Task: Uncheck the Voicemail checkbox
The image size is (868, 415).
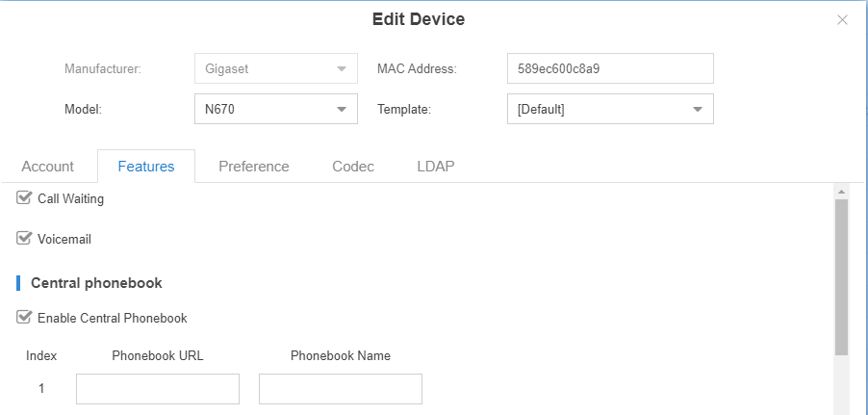Action: coord(23,239)
